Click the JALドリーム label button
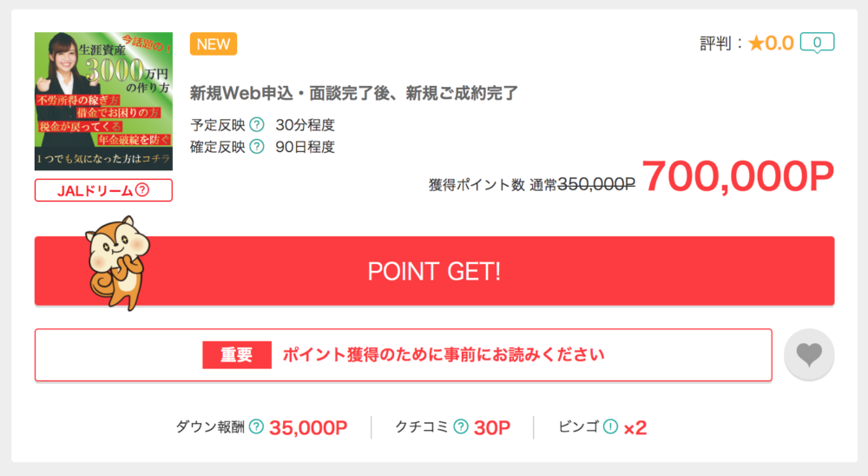 103,190
